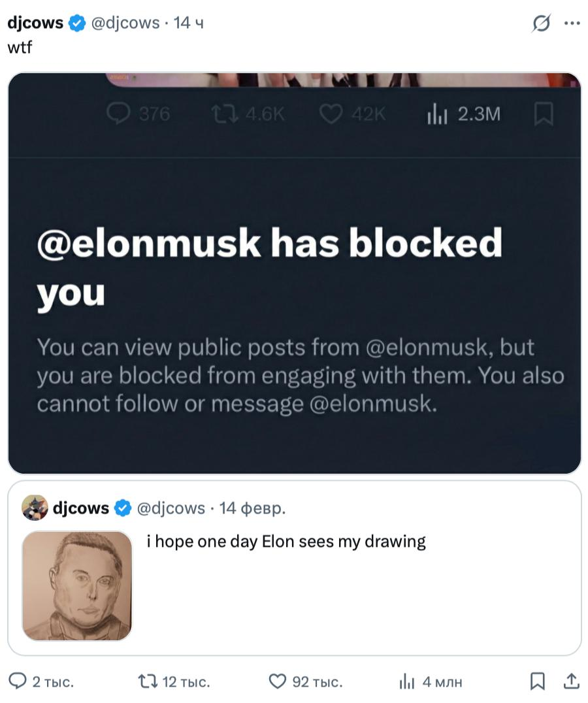Open quoted post dated 14 февр.

[252, 508]
